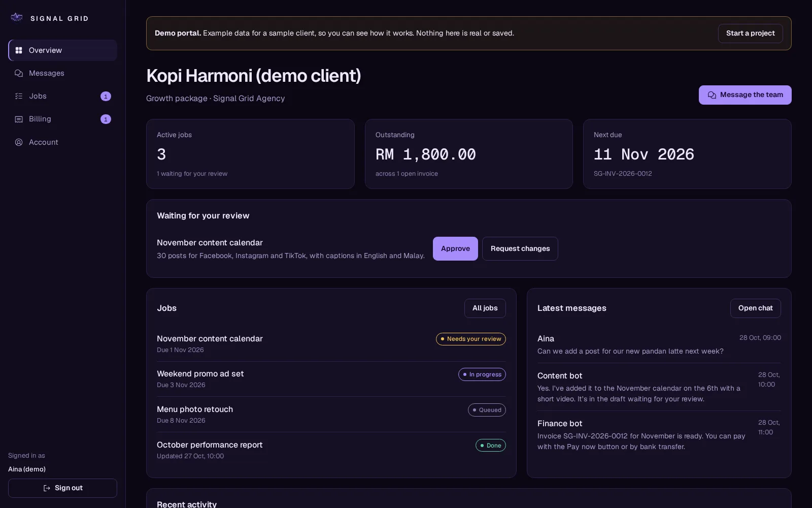Screen dimensions: 812x508
Task: Click the Next due 11 Nov 2026 card
Action: (x=687, y=154)
